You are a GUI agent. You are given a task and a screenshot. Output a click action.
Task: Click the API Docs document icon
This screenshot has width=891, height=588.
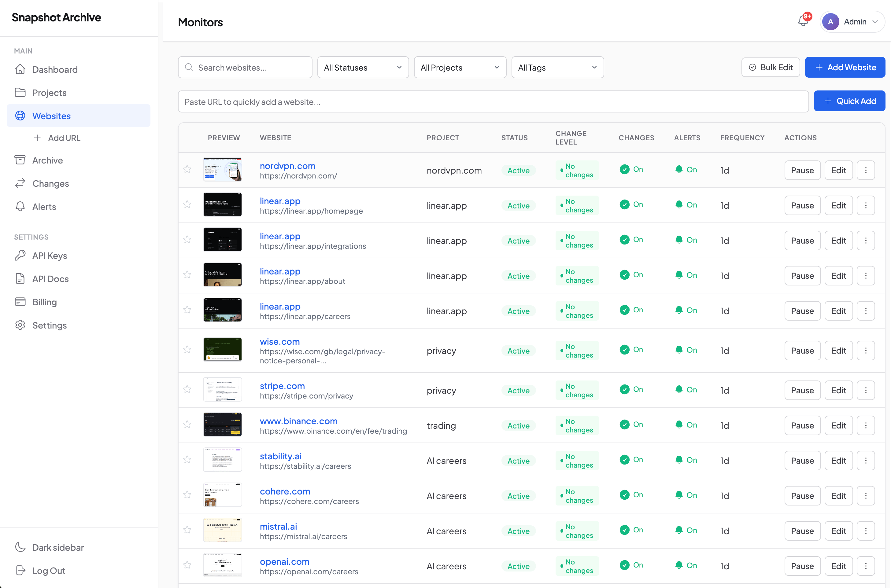click(20, 279)
